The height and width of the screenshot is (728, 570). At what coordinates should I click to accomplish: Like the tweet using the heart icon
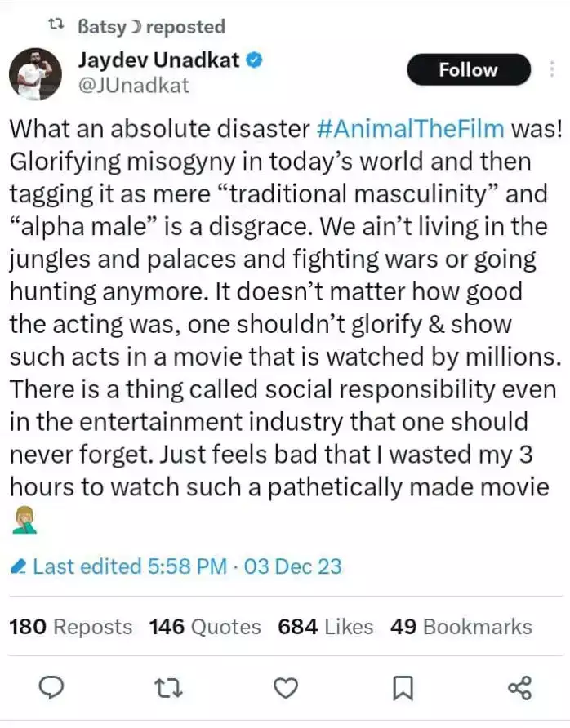pos(284,688)
